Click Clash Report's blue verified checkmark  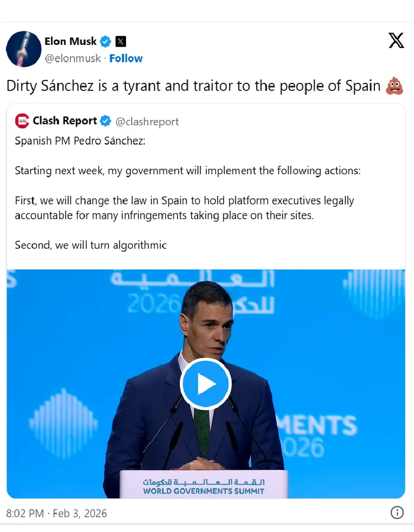click(105, 121)
